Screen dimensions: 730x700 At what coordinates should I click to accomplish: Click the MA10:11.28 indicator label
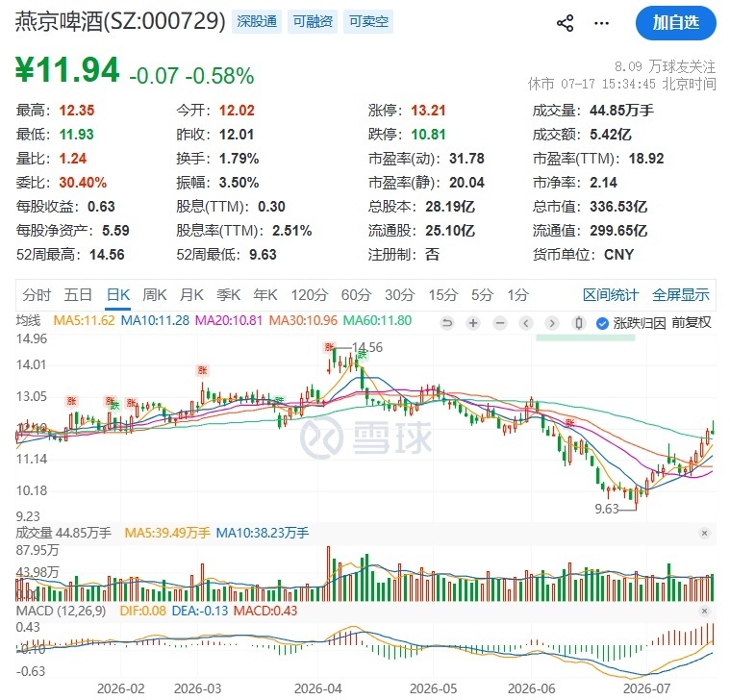click(x=155, y=320)
